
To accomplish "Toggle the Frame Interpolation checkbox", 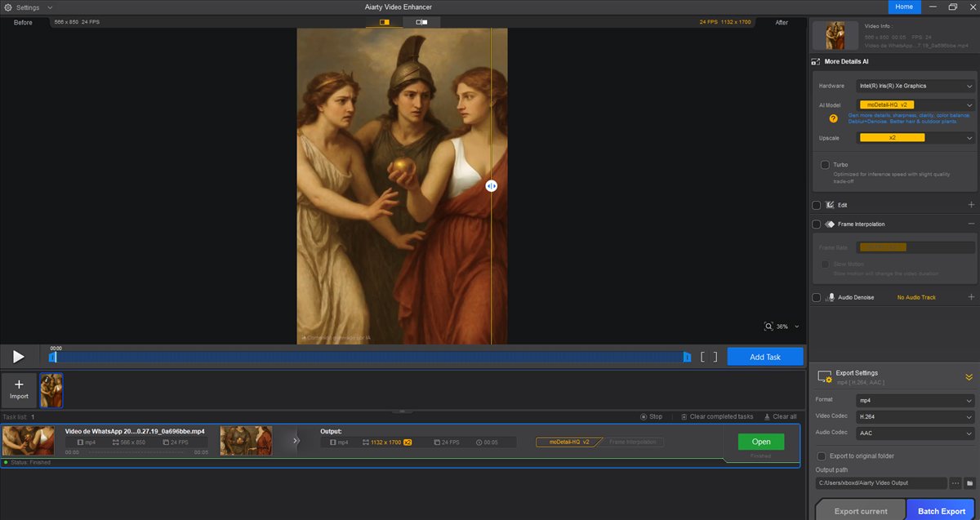I will click(816, 224).
